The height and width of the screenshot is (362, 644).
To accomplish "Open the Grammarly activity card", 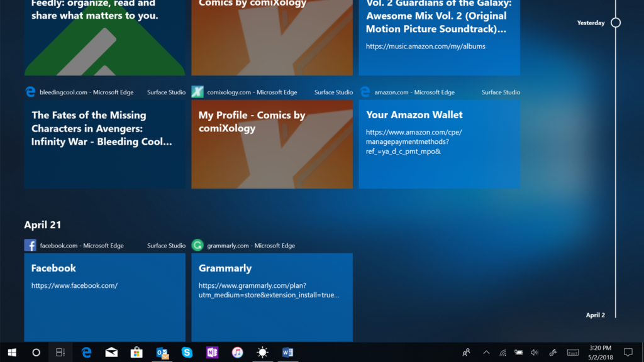I will click(272, 297).
